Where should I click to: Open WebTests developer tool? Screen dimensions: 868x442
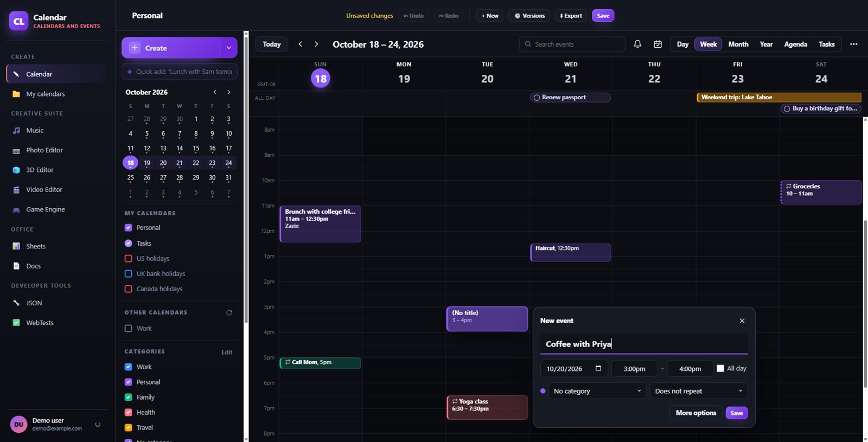pos(57,323)
